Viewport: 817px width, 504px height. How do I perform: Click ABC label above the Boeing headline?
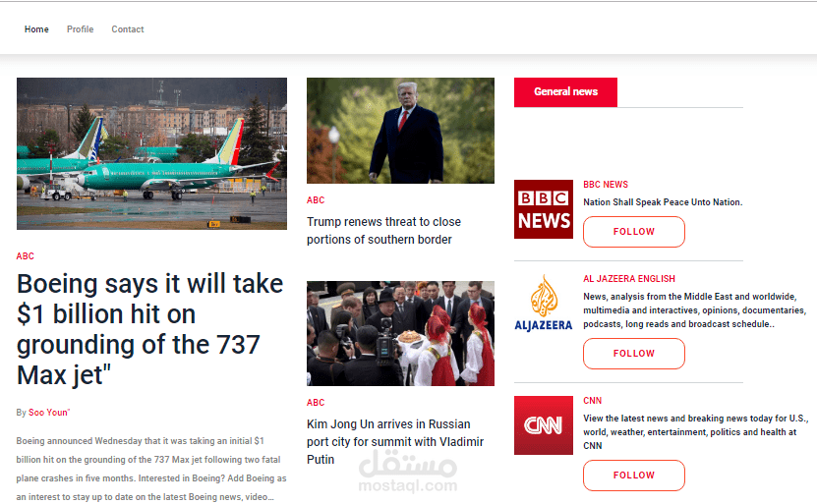point(25,256)
